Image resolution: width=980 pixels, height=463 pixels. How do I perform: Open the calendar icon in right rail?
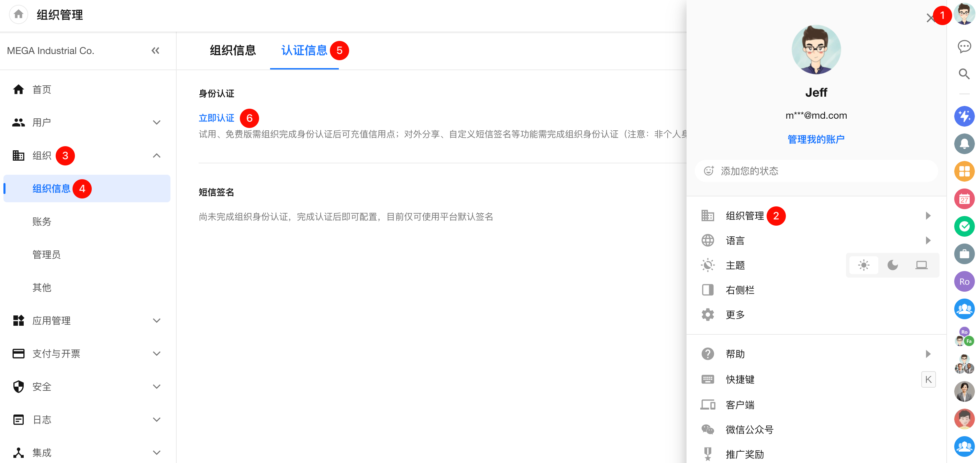pyautogui.click(x=964, y=199)
